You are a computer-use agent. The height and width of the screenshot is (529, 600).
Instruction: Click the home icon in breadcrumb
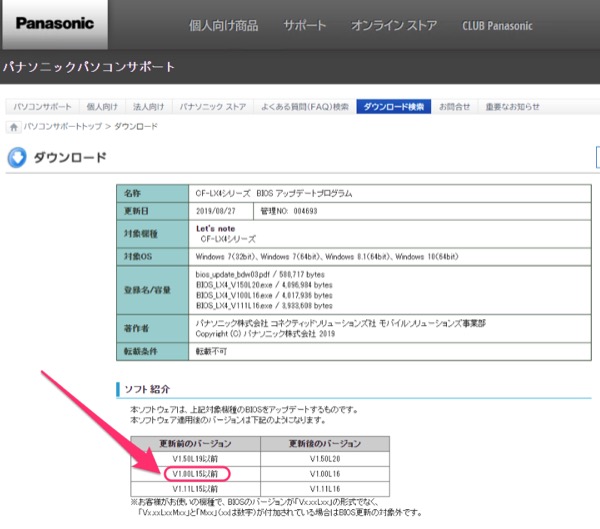point(13,127)
